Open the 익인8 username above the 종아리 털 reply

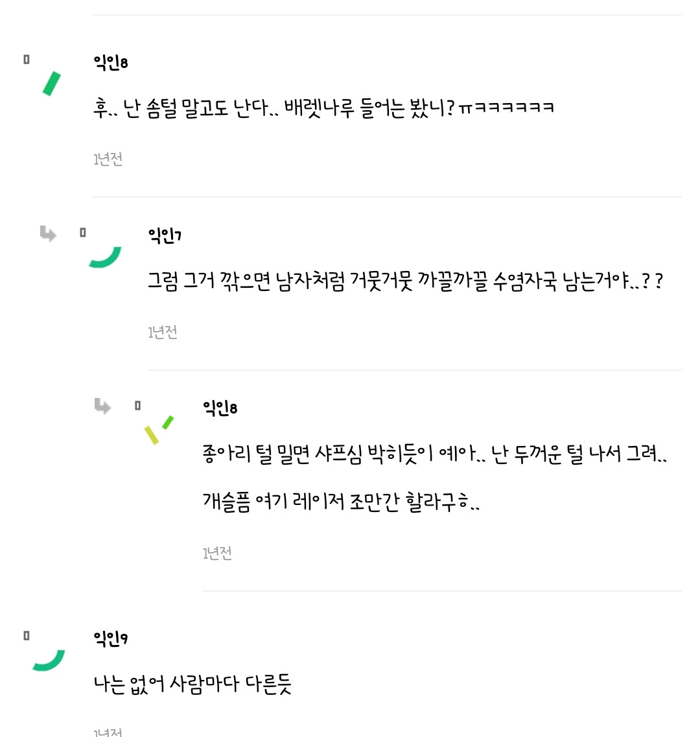[x=220, y=408]
